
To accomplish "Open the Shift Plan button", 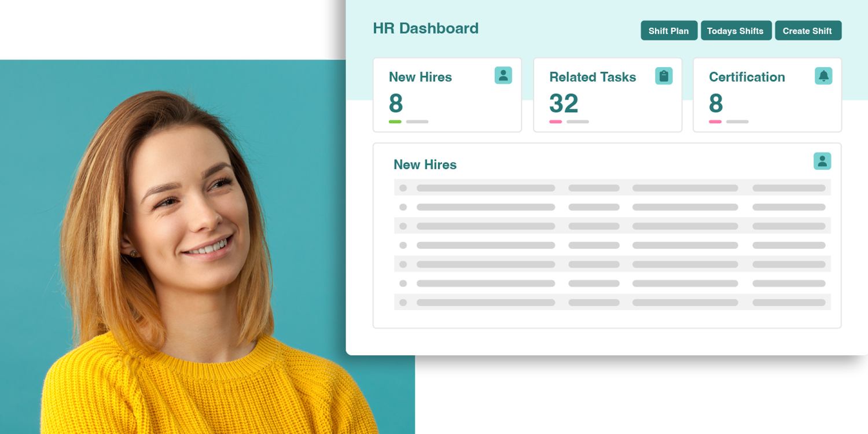I will coord(668,31).
